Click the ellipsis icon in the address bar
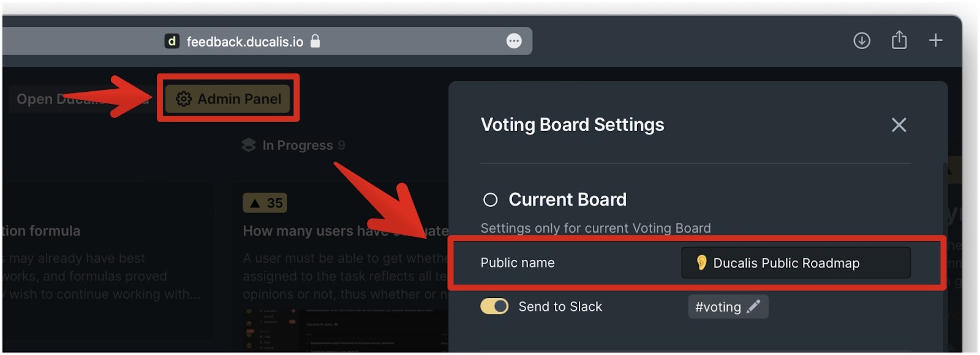This screenshot has height=355, width=980. pyautogui.click(x=514, y=41)
